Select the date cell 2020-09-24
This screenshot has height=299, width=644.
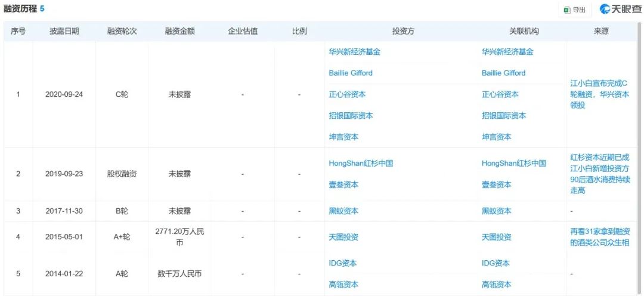(64, 95)
